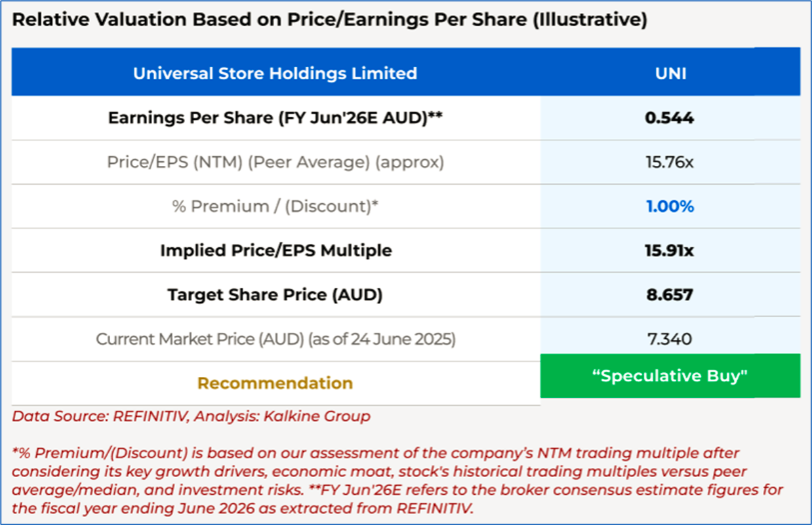Click the 0.544 earnings per share value
The height and width of the screenshot is (525, 812).
670,118
